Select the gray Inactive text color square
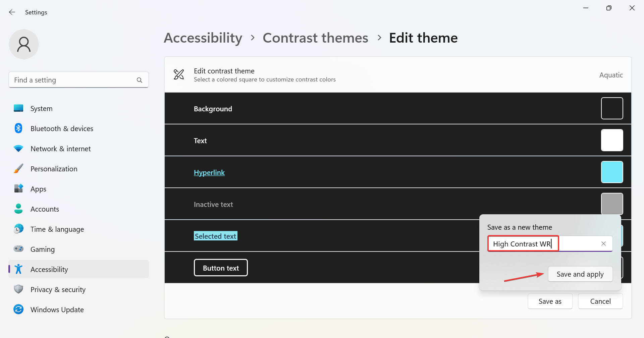The height and width of the screenshot is (338, 644). click(612, 204)
